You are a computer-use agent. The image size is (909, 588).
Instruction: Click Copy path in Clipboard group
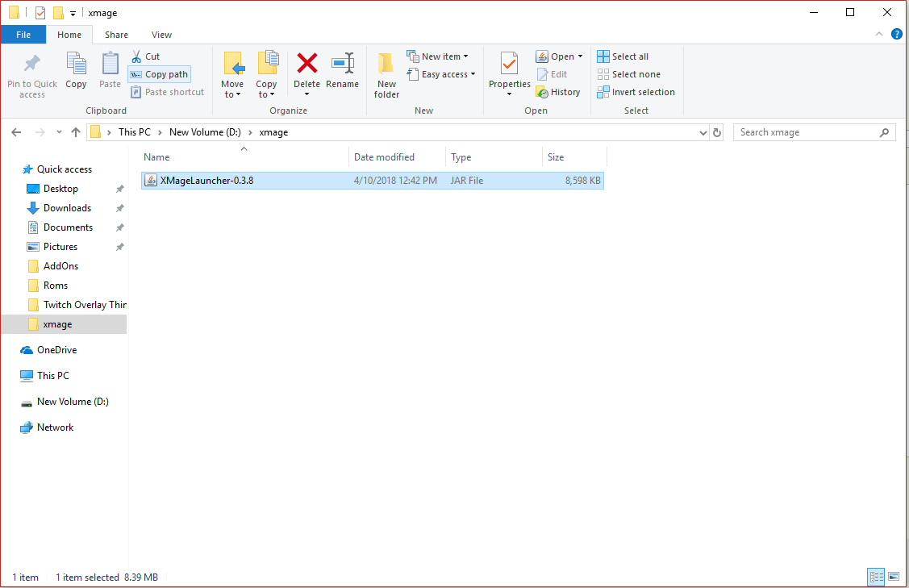(160, 74)
